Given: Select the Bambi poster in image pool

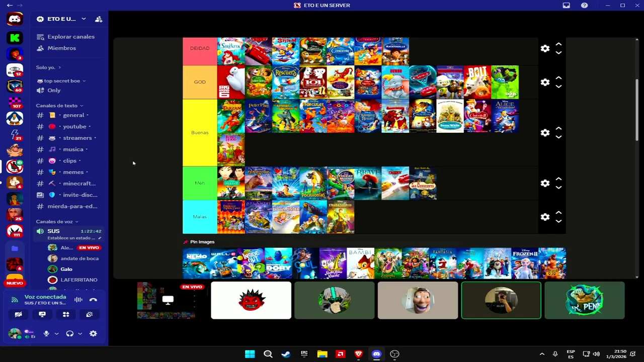Looking at the screenshot, I should point(360,263).
